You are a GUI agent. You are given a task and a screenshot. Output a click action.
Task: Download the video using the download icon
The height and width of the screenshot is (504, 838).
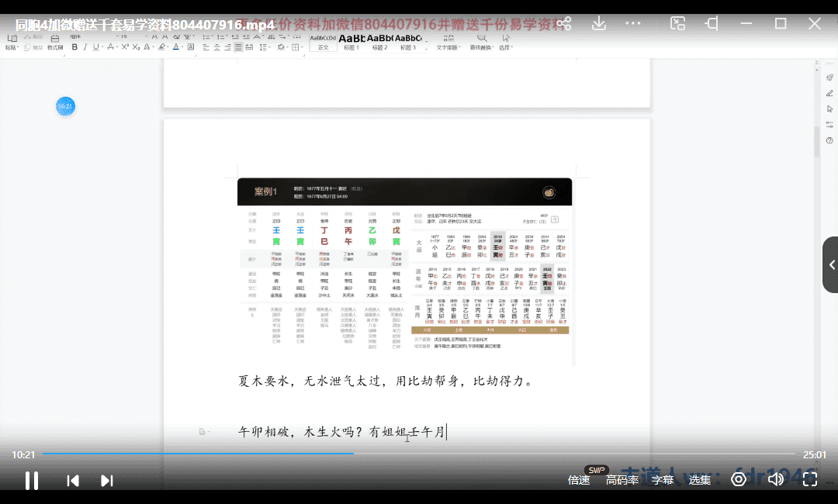click(x=599, y=24)
